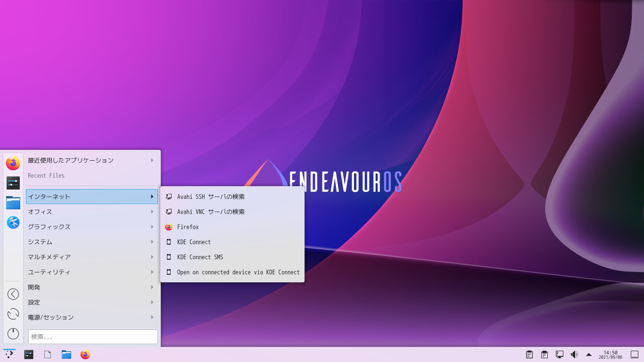Select the グラフィックス category
Screen dimensions: 644x362
pos(92,227)
